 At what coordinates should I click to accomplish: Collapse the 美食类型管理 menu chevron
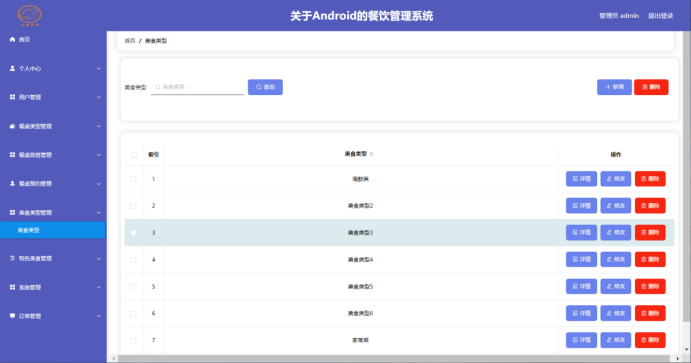99,213
